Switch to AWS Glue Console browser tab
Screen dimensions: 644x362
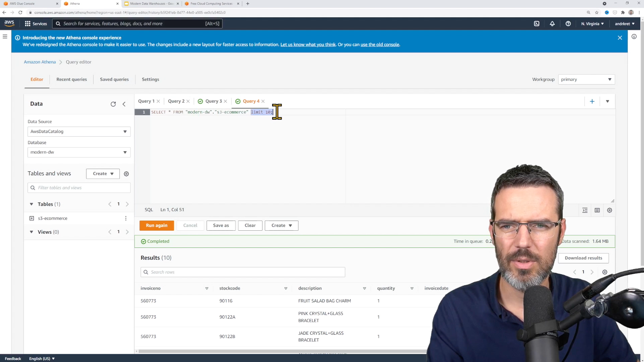point(29,4)
